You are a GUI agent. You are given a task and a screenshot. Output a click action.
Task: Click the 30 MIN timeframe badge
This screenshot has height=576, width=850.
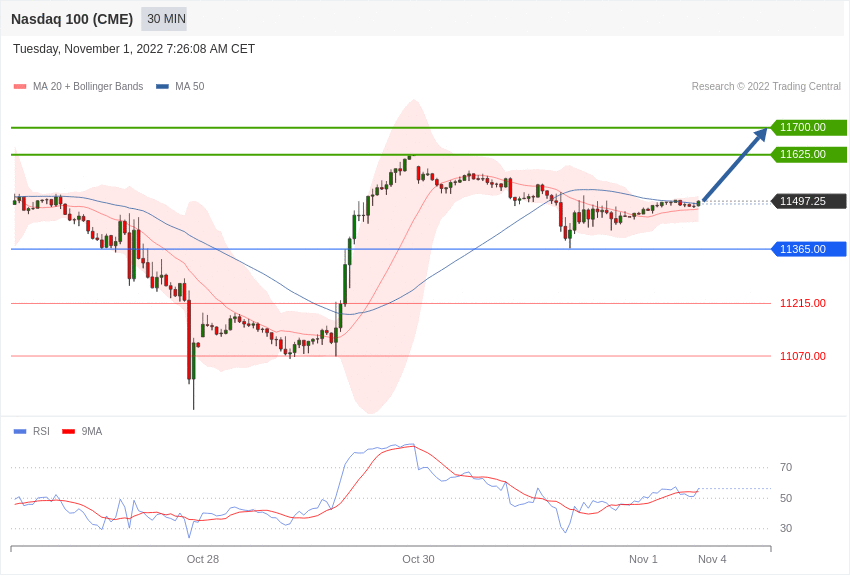[x=166, y=19]
